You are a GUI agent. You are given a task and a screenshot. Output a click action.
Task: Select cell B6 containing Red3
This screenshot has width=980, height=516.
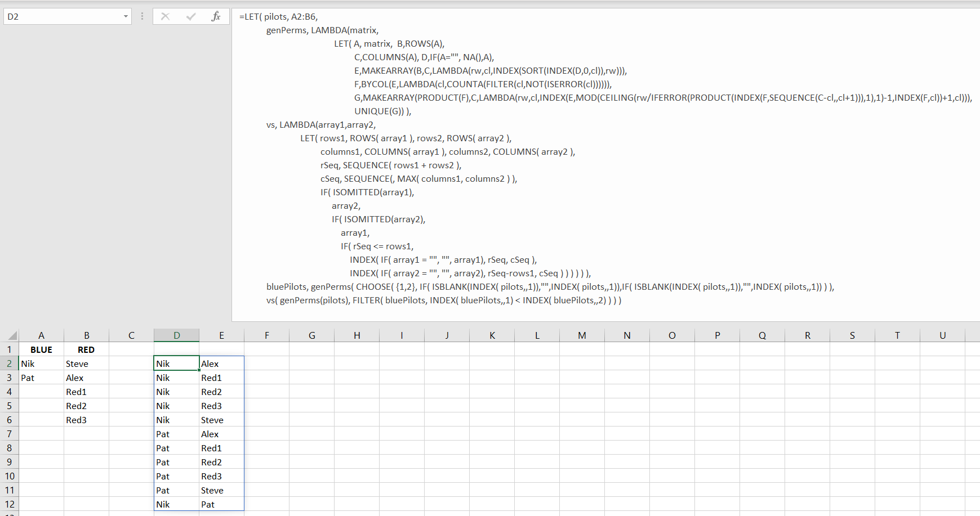click(x=86, y=420)
